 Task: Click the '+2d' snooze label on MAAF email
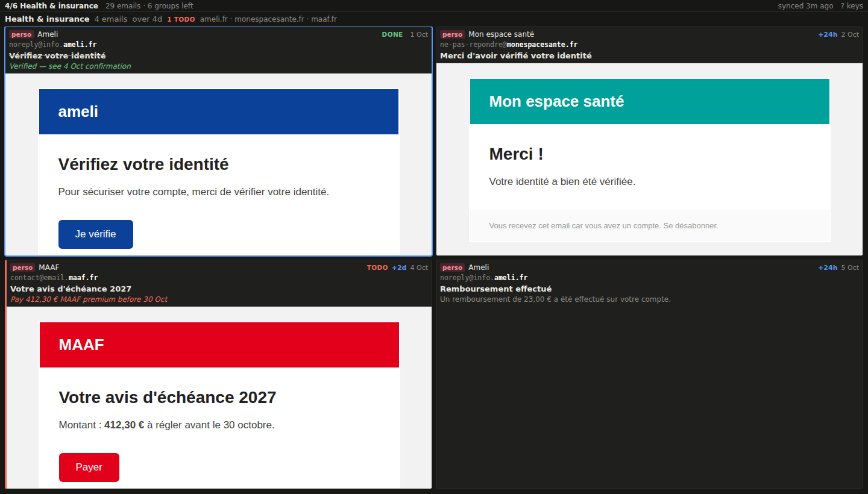(399, 267)
